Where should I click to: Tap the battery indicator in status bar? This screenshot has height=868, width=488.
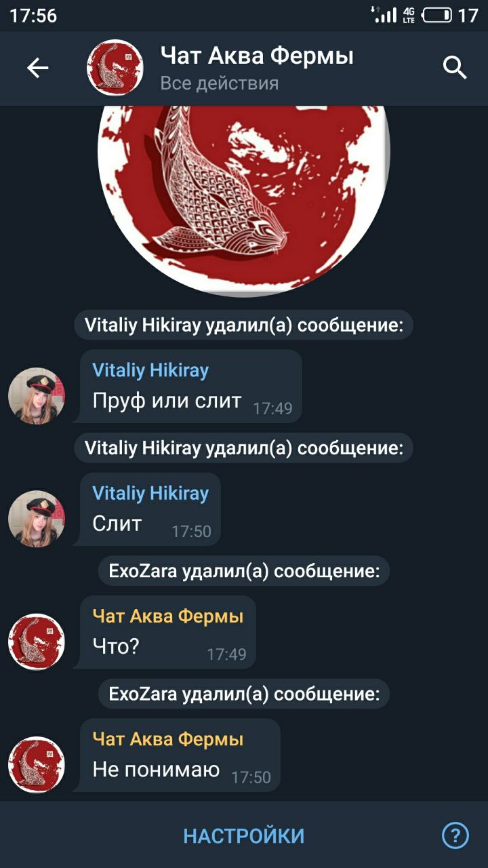437,15
